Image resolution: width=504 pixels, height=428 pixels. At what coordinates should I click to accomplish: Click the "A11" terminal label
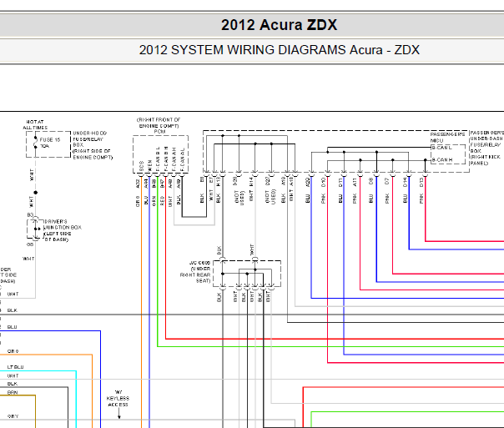pyautogui.click(x=355, y=183)
